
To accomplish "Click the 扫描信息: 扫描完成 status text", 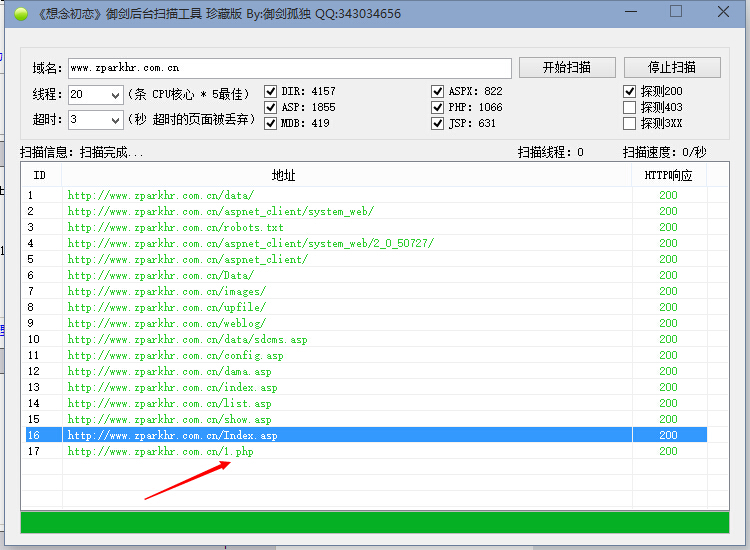I will point(82,153).
